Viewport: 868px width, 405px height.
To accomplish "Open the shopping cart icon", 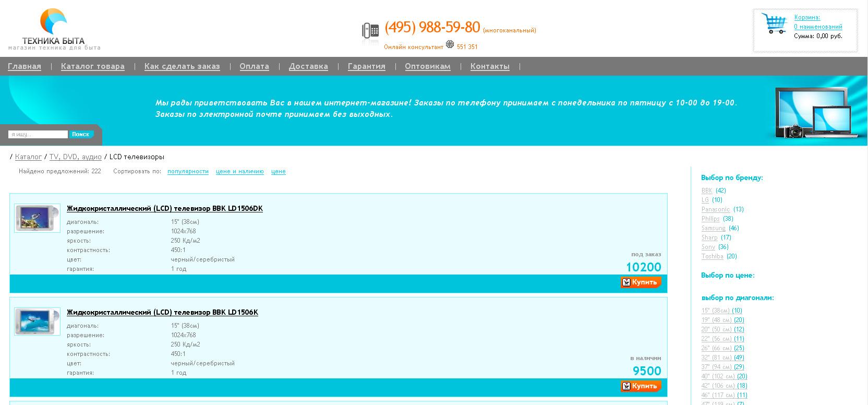I will pos(774,23).
